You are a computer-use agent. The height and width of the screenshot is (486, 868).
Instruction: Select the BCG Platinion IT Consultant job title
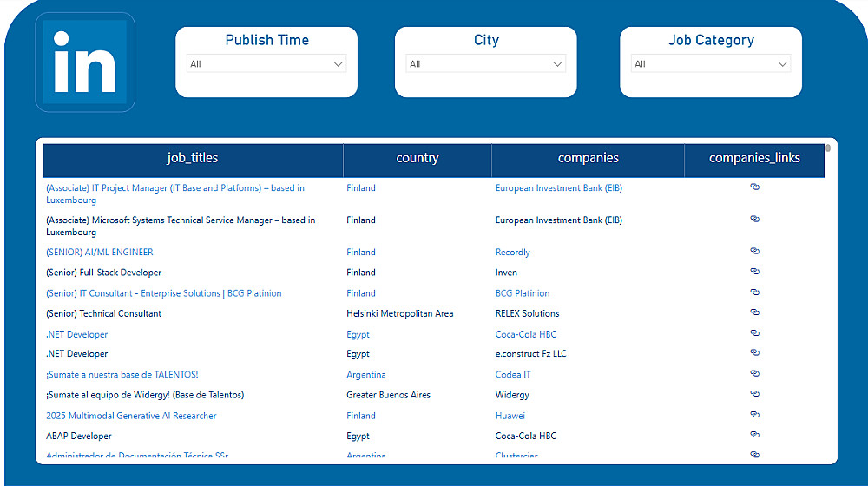(164, 293)
